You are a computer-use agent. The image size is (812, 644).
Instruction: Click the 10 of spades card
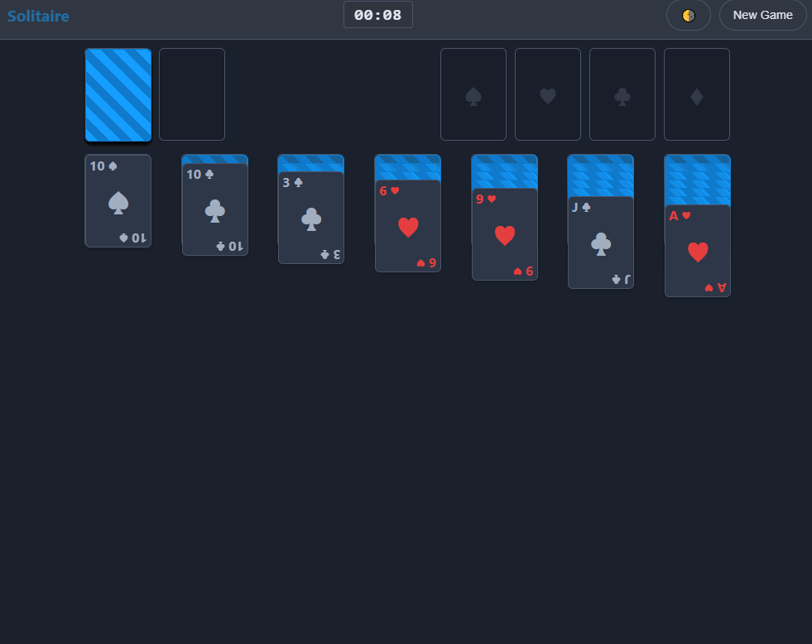coord(118,201)
